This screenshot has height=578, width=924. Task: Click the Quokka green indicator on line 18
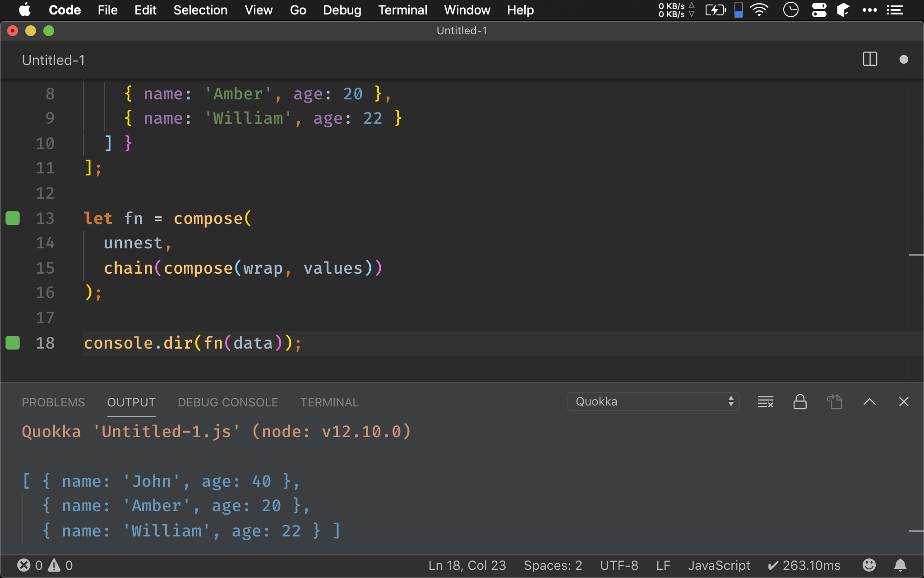pos(13,343)
